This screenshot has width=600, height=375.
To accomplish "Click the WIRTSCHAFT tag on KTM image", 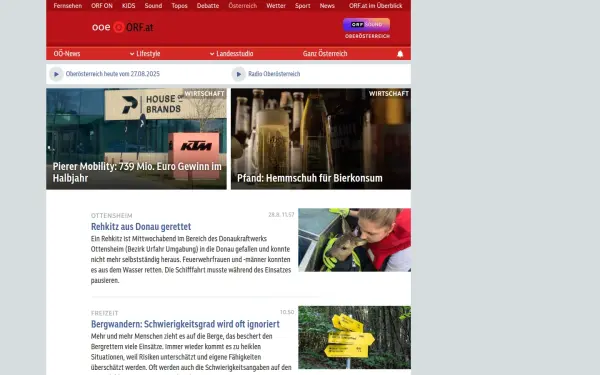I will pos(204,94).
